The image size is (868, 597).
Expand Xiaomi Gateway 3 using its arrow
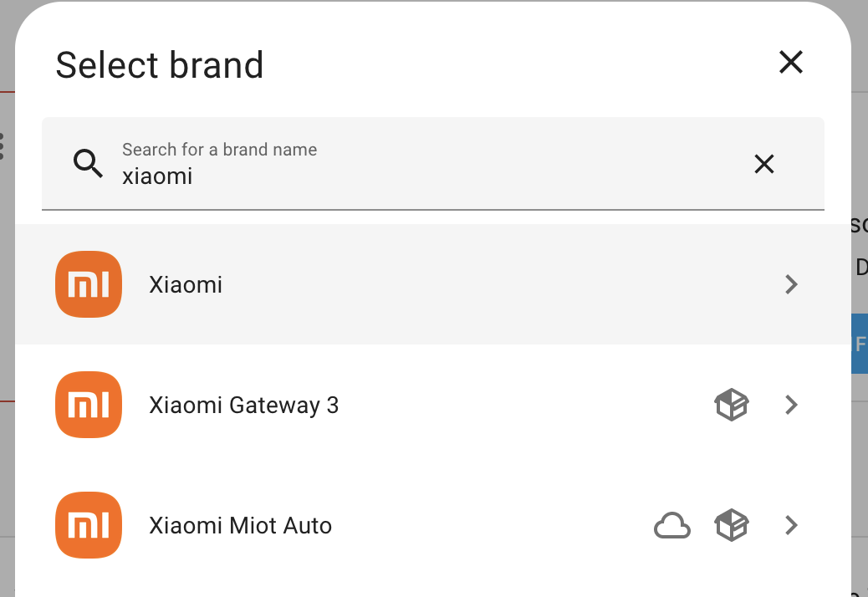tap(791, 405)
